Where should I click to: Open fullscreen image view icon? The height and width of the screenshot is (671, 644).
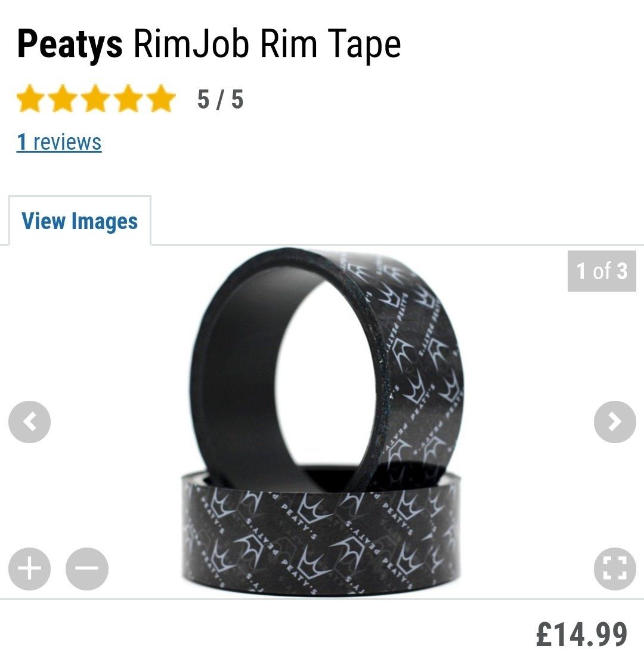coord(615,569)
